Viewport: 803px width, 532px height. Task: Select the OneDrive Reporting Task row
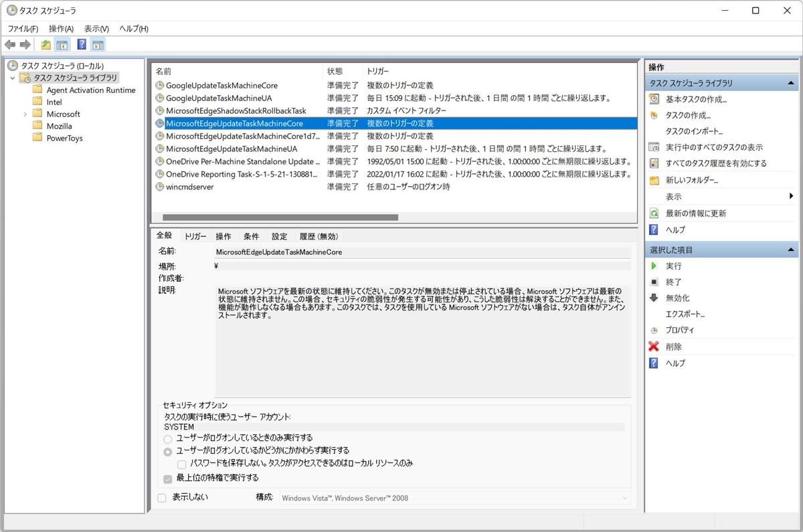(x=393, y=174)
